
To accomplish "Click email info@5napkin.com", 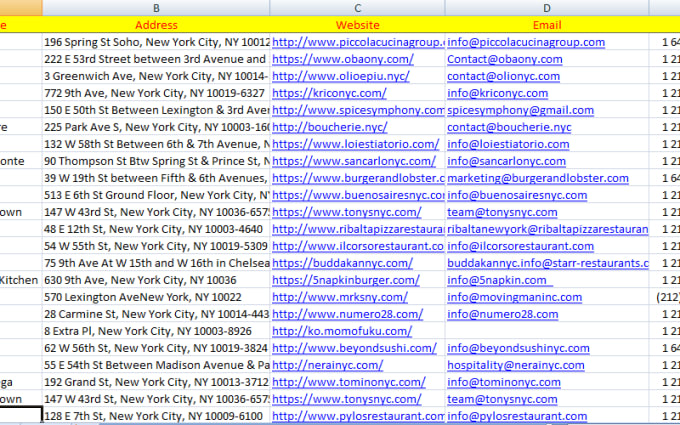I will (500, 280).
